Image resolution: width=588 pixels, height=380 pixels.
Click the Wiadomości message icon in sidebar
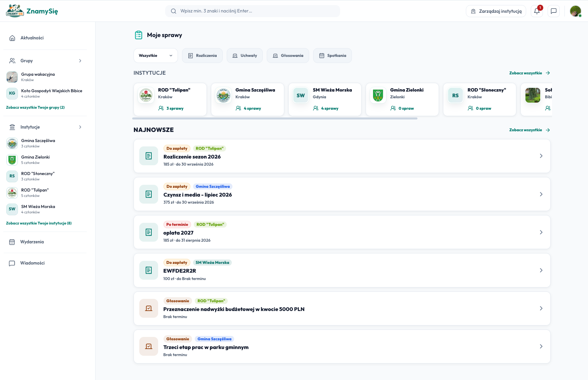[x=12, y=263]
